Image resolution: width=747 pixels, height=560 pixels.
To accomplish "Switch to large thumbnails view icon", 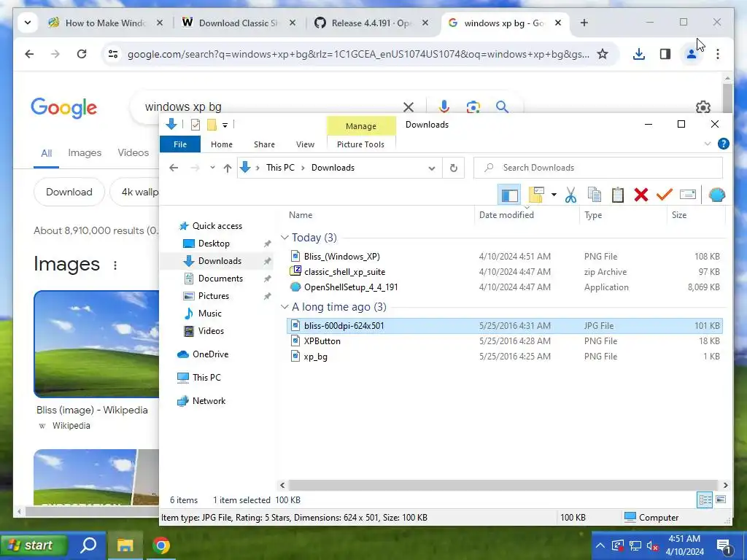I will [721, 499].
